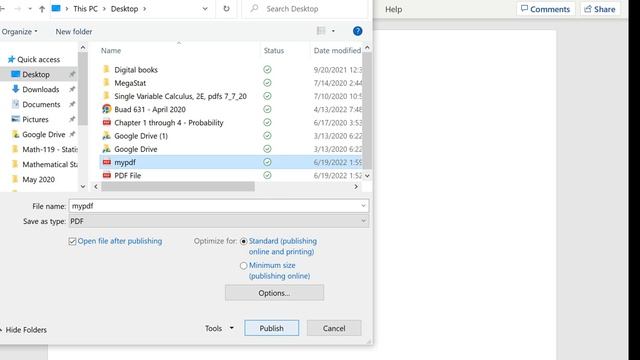Click the navigation pane scrollbar thumb
This screenshot has height=360, width=640.
pyautogui.click(x=83, y=89)
